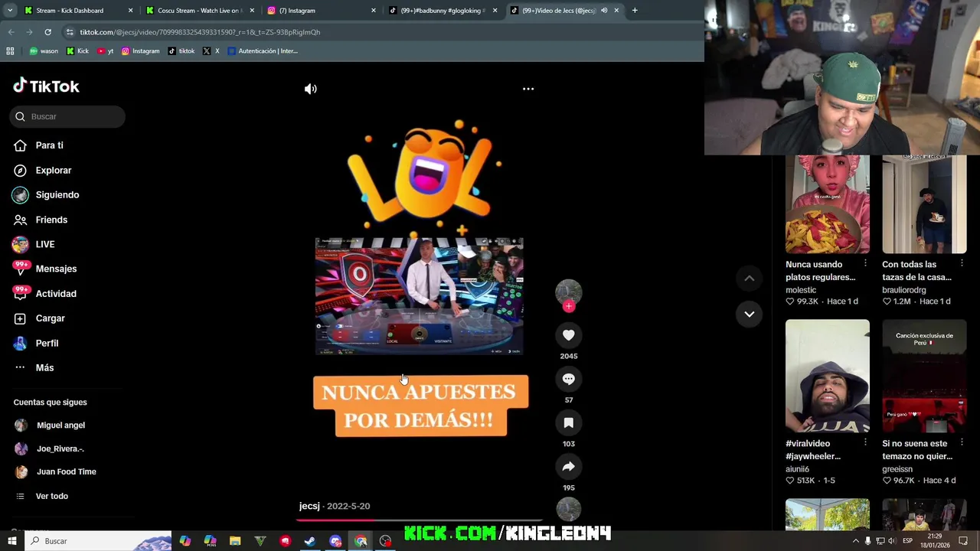The width and height of the screenshot is (980, 551).
Task: Open a new browser tab
Action: [635, 11]
